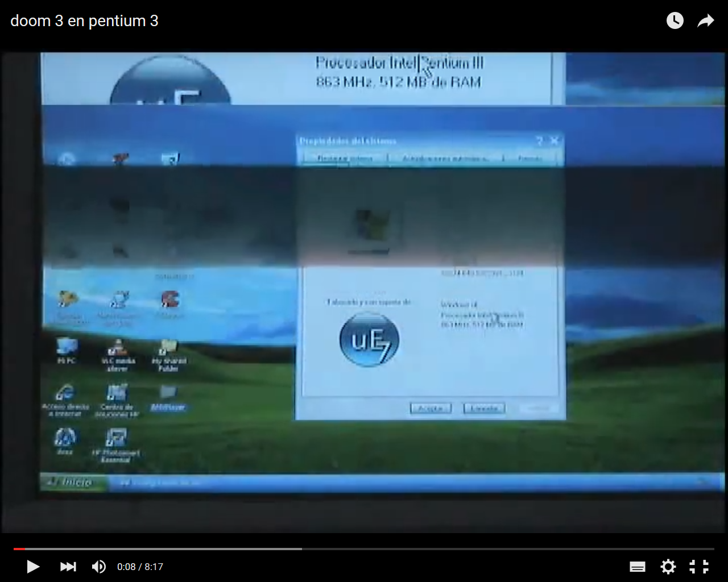Select the My Shared Folder desktop icon
The height and width of the screenshot is (582, 728).
168,355
